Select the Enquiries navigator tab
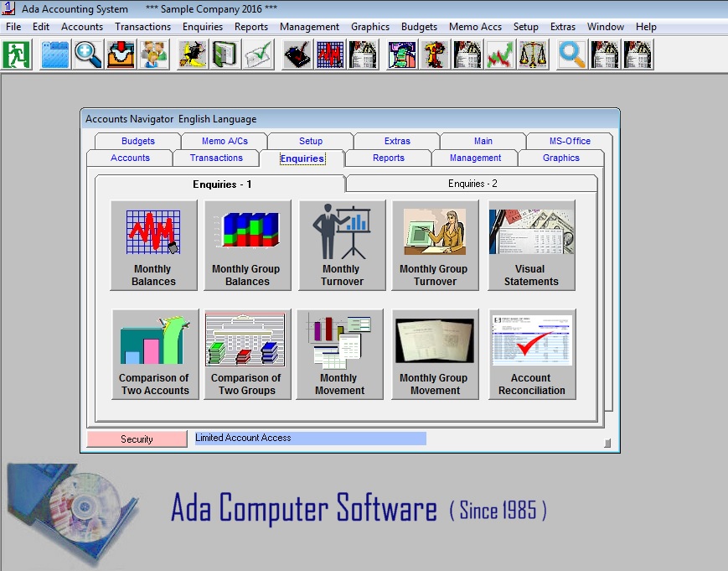Viewport: 728px width, 571px height. [x=302, y=158]
